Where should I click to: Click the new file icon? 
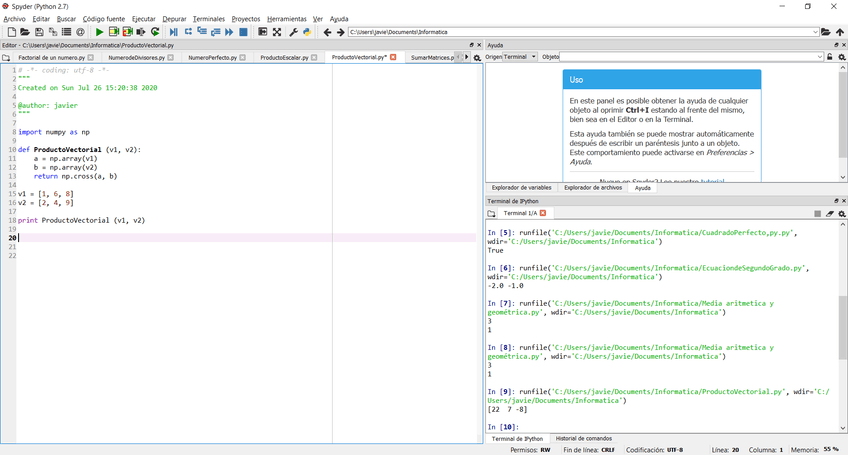(x=11, y=32)
